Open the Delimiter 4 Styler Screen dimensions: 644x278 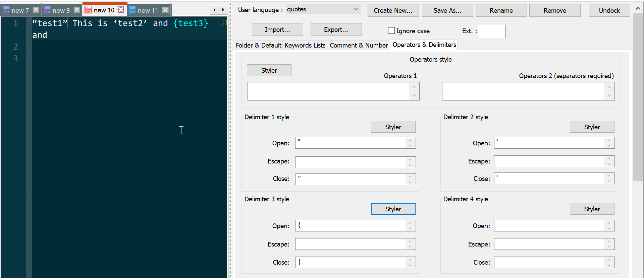pos(592,209)
